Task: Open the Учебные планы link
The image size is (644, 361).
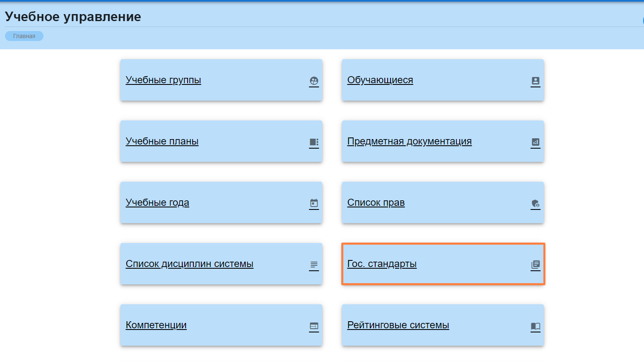Action: click(162, 141)
